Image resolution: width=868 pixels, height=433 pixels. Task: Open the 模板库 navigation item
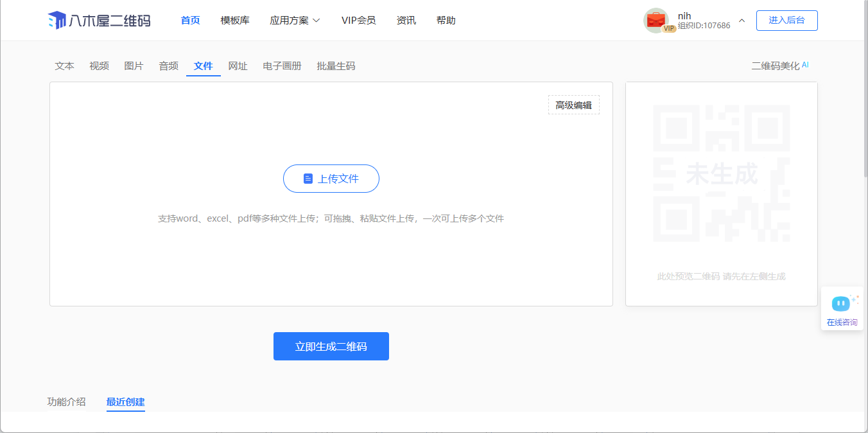click(235, 21)
